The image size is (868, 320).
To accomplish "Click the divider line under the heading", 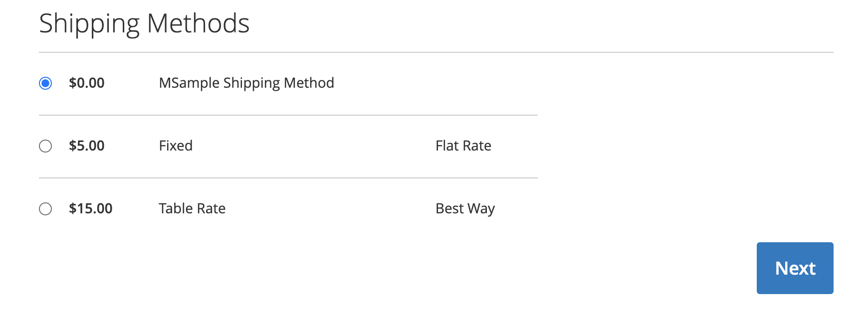I will pyautogui.click(x=436, y=52).
